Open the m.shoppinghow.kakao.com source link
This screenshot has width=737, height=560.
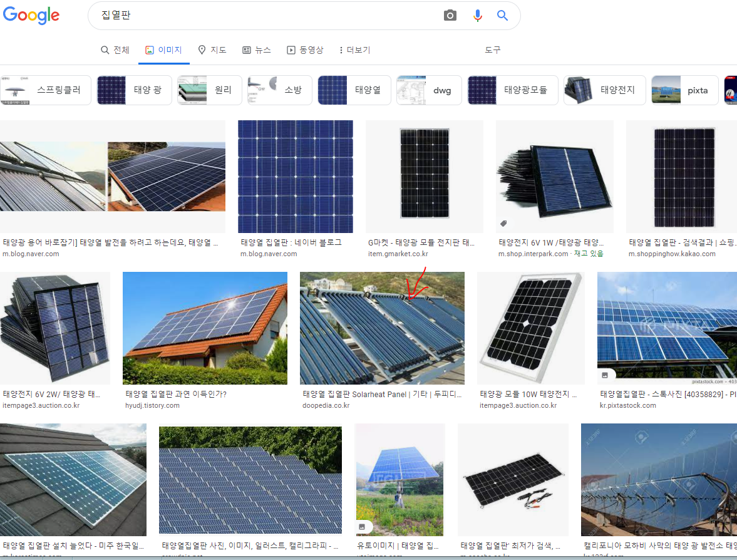672,254
